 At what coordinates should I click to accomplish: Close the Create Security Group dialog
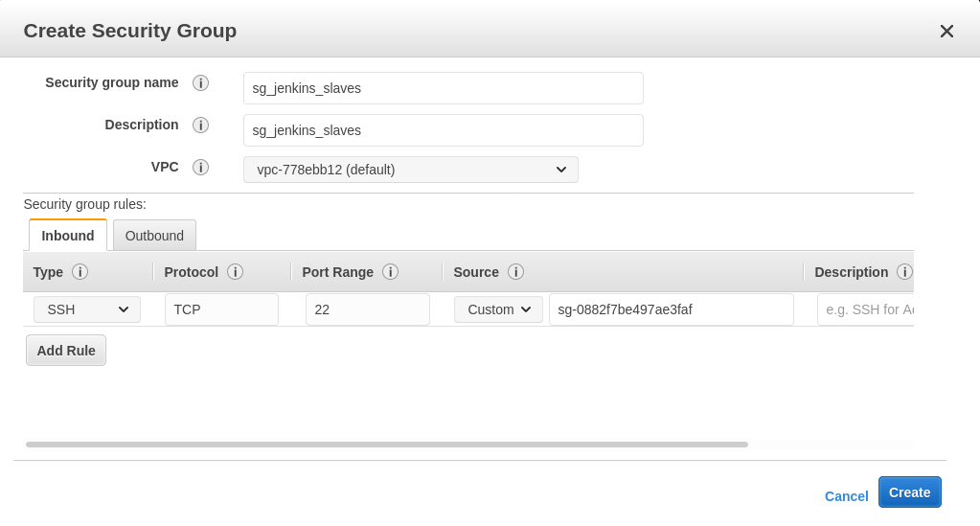tap(946, 32)
